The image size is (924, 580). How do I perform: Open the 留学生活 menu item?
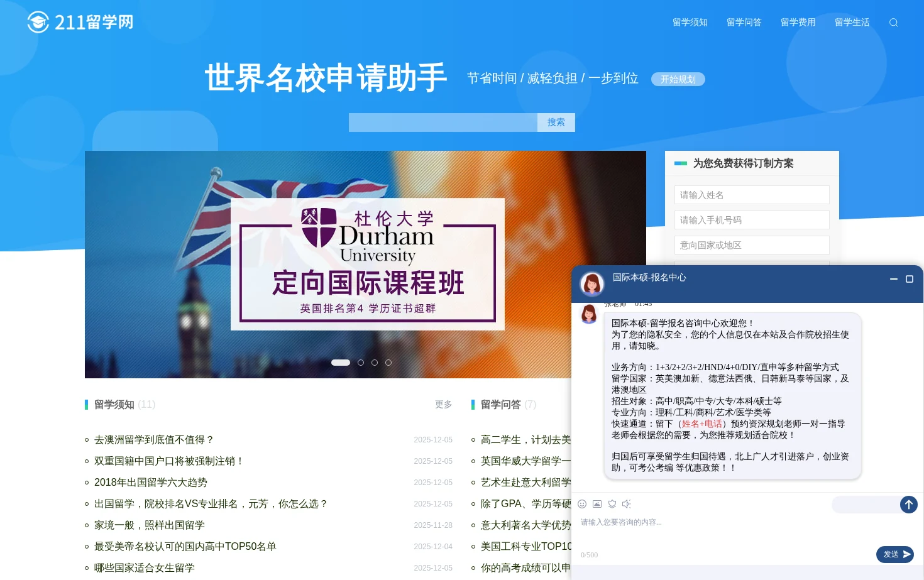pyautogui.click(x=852, y=23)
